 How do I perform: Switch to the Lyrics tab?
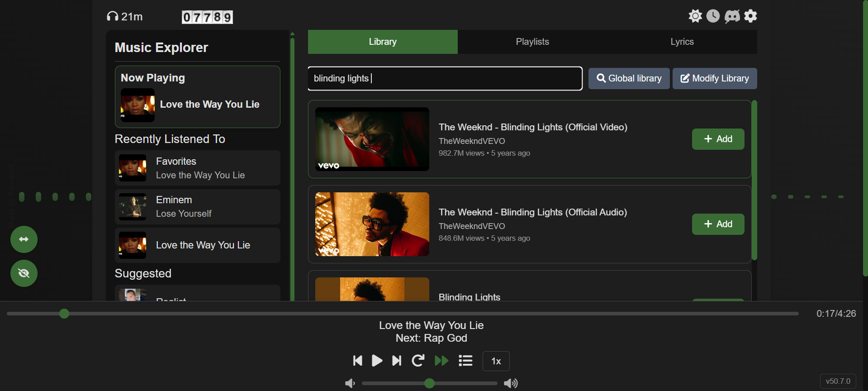(x=682, y=42)
